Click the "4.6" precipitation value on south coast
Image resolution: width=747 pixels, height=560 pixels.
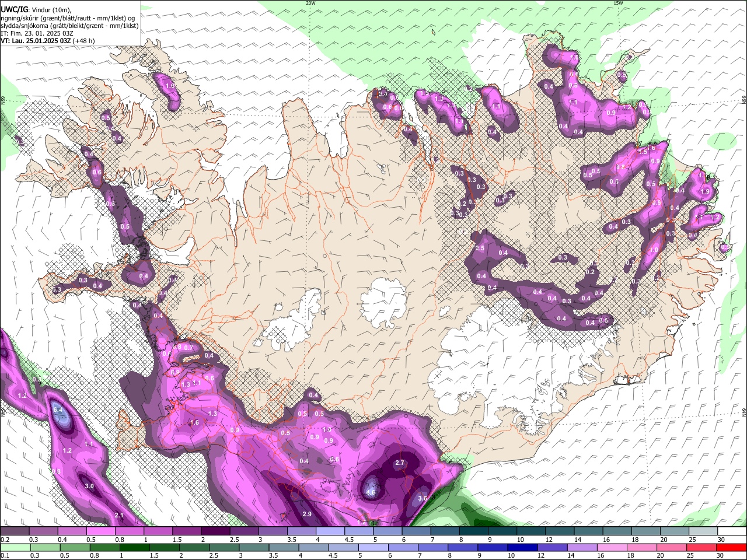(371, 492)
